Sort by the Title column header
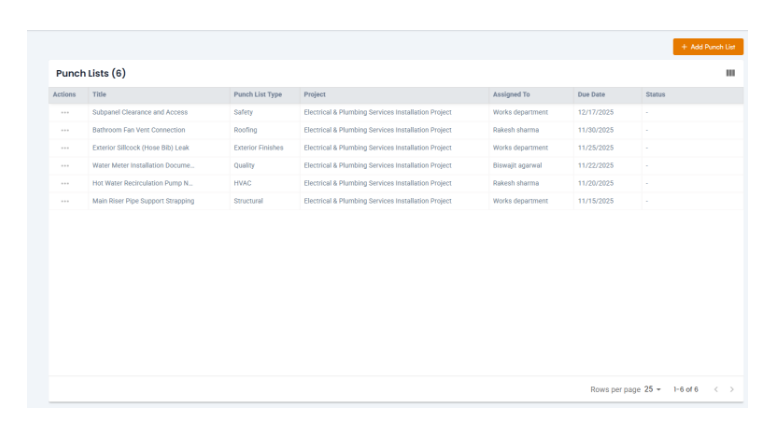775x436 pixels. click(x=99, y=95)
